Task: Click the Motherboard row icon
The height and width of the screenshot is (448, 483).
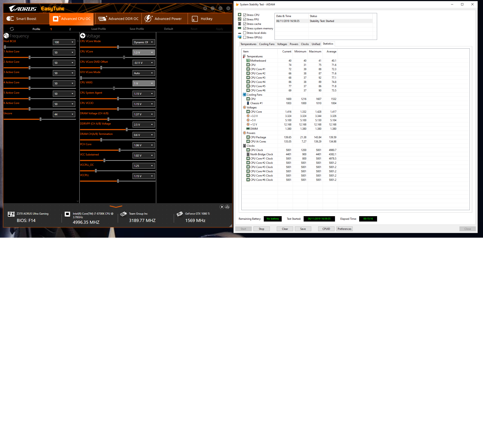Action: coord(248,61)
